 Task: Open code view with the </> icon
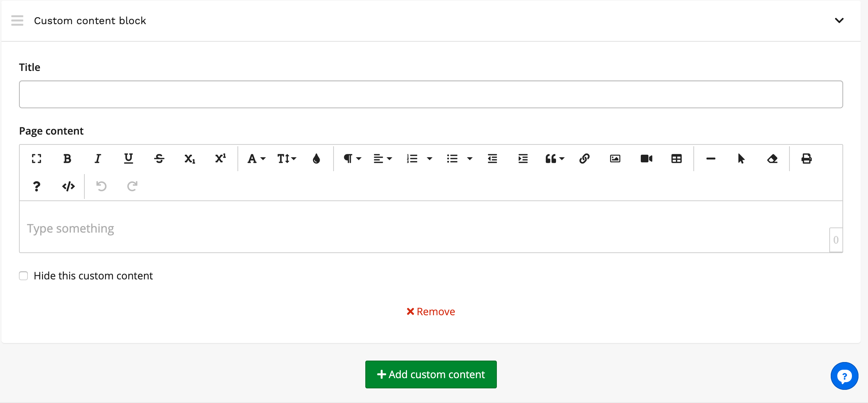point(68,187)
